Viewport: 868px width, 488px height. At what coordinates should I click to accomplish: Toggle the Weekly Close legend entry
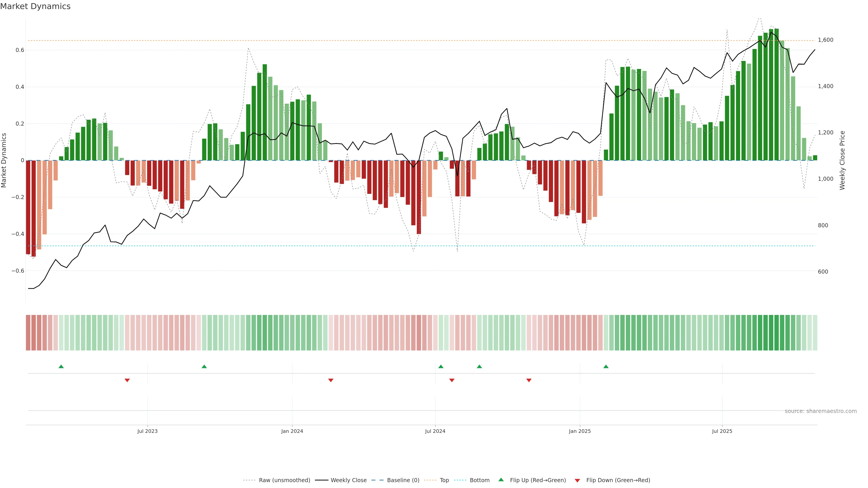point(348,480)
